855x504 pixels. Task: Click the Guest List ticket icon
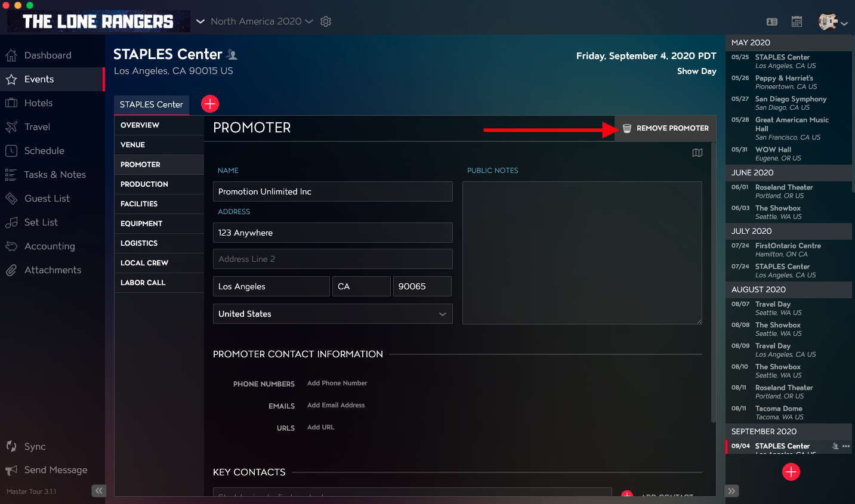[11, 199]
